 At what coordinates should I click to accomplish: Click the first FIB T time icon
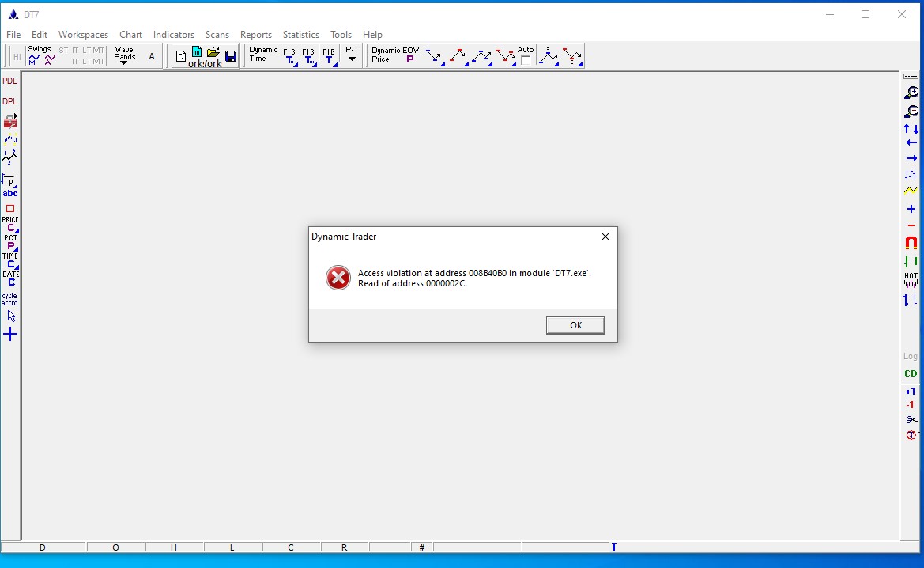pyautogui.click(x=289, y=57)
